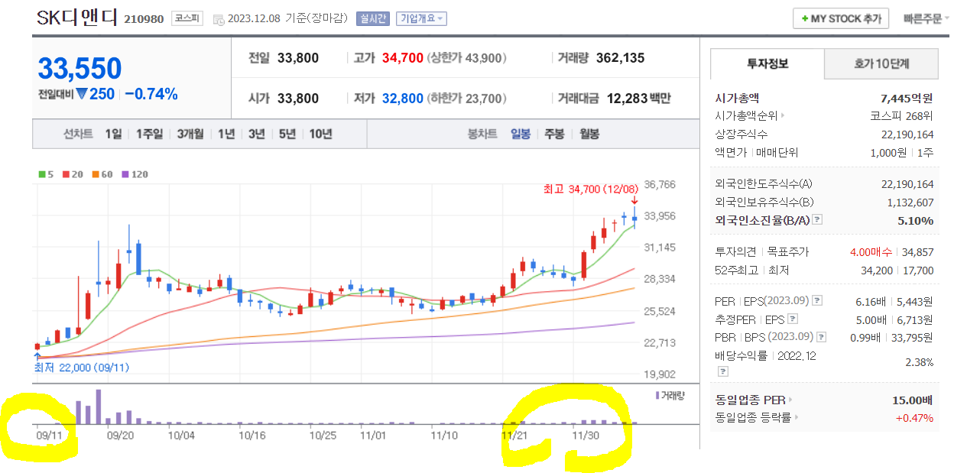Viewport: 980px width, 473px height.
Task: Open the 동일업종 PER link
Action: 750,400
